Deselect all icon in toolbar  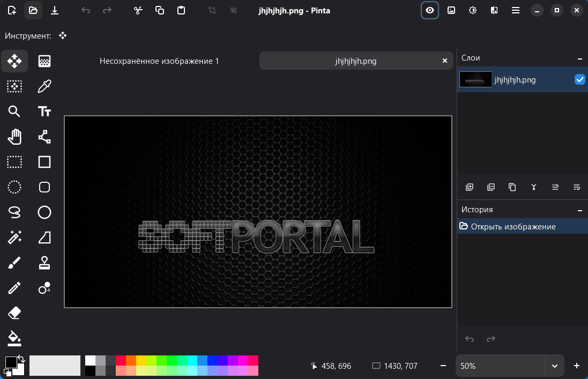point(234,11)
